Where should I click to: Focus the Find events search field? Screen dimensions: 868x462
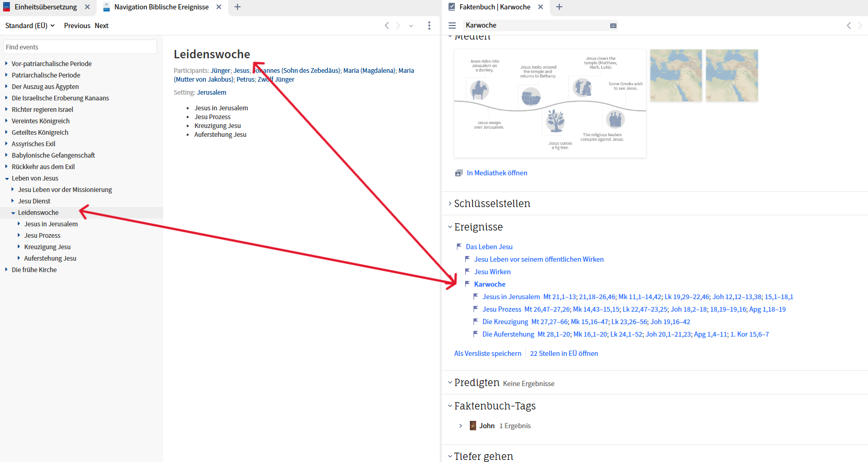pos(80,47)
